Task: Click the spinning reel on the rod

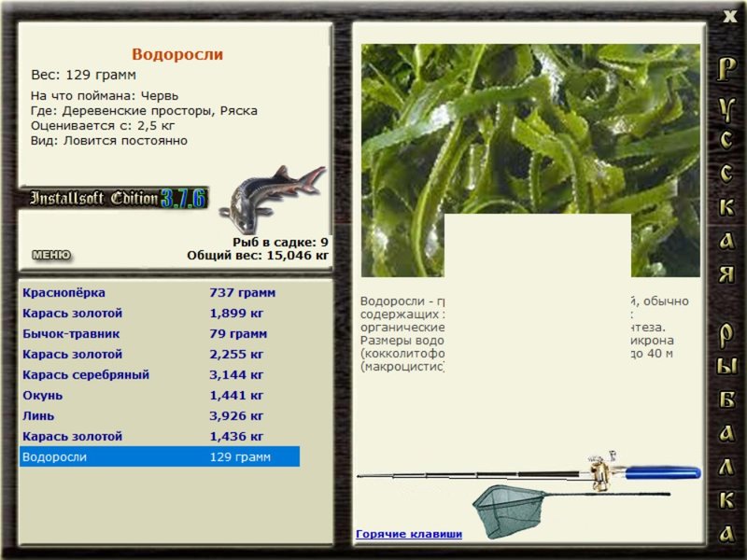Action: click(x=601, y=470)
